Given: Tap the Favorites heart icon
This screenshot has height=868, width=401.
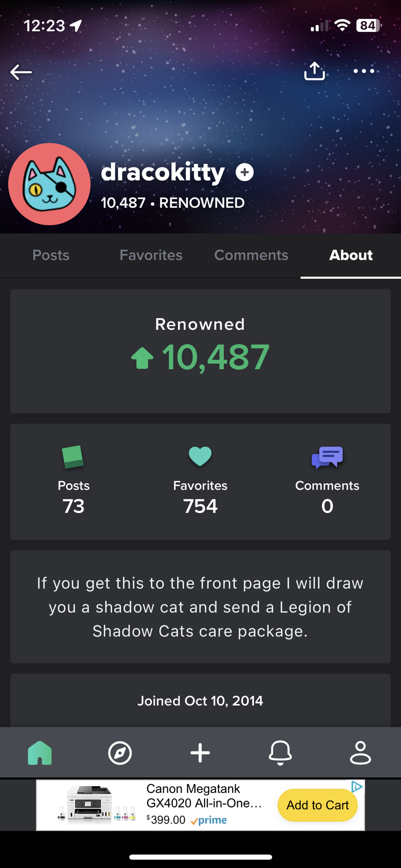Looking at the screenshot, I should (200, 457).
